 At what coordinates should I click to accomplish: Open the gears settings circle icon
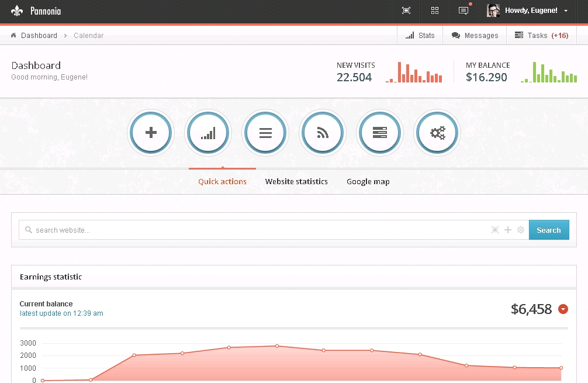pos(437,133)
